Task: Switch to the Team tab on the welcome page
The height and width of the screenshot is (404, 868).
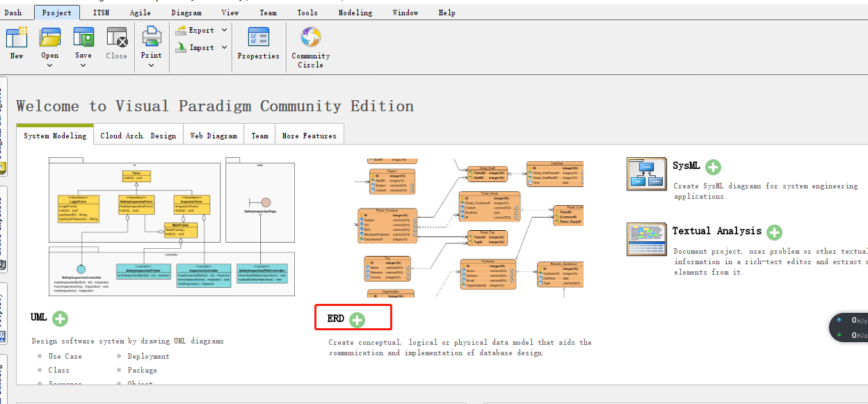Action: (260, 136)
